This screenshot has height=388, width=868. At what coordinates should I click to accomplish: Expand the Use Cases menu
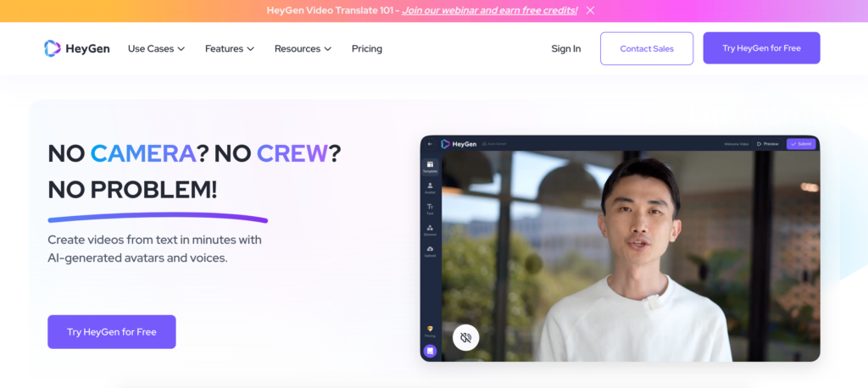[x=156, y=48]
